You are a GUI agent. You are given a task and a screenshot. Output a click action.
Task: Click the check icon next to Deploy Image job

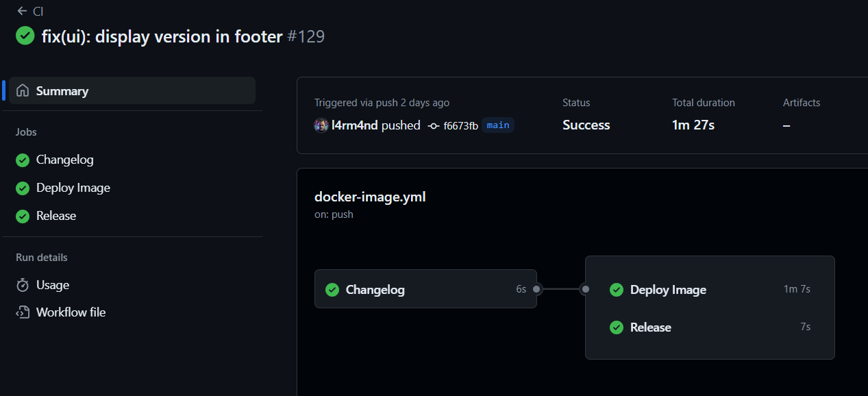pos(22,188)
